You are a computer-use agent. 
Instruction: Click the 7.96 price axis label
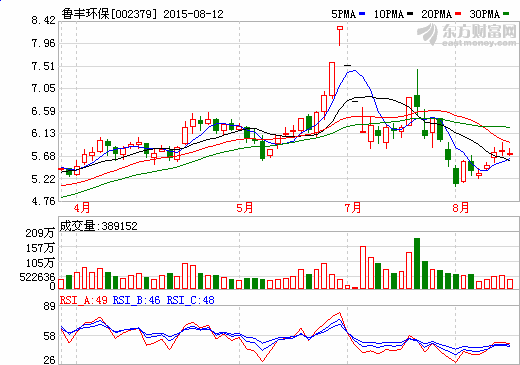43,43
